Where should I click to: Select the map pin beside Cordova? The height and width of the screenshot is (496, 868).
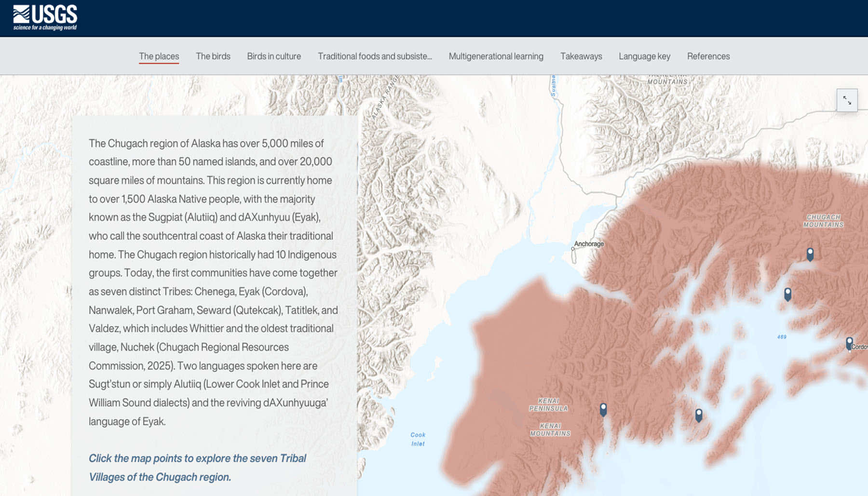pos(849,343)
